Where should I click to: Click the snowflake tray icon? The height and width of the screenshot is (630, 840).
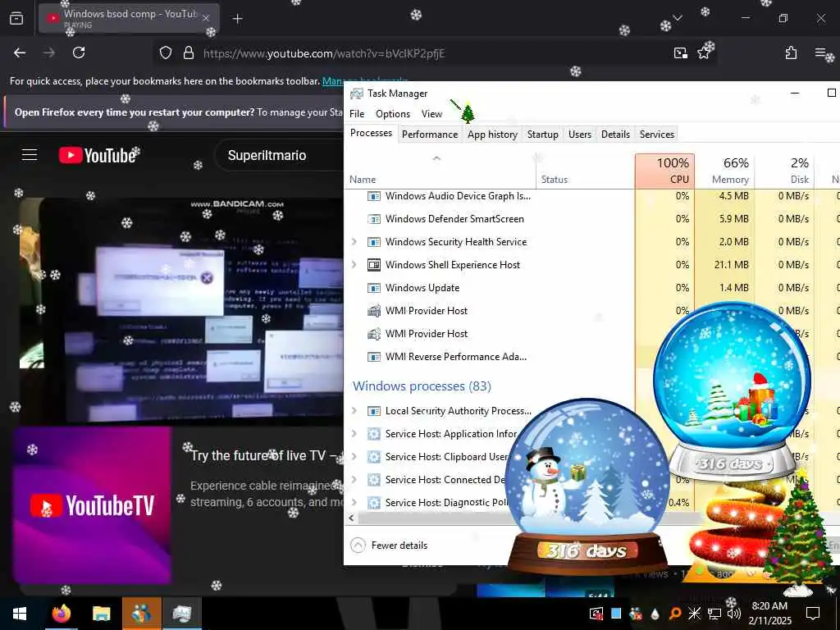tap(694, 614)
